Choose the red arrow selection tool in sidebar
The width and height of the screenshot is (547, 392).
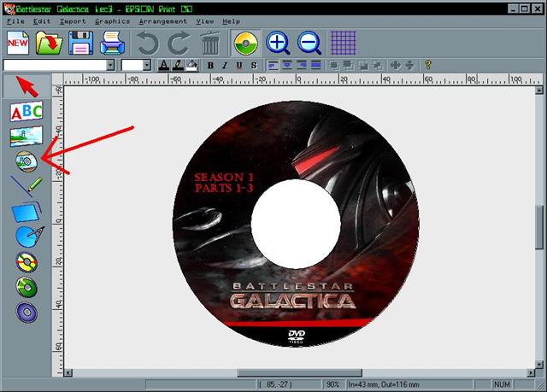coord(26,85)
